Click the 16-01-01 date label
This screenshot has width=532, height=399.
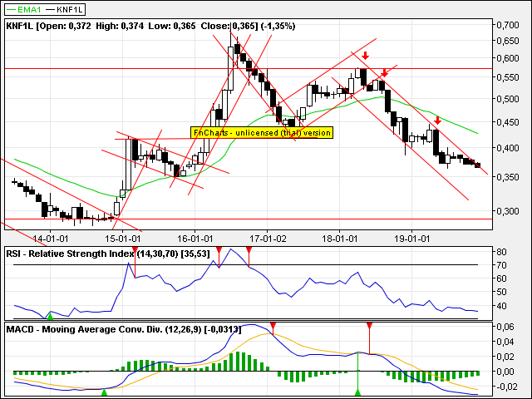(195, 239)
